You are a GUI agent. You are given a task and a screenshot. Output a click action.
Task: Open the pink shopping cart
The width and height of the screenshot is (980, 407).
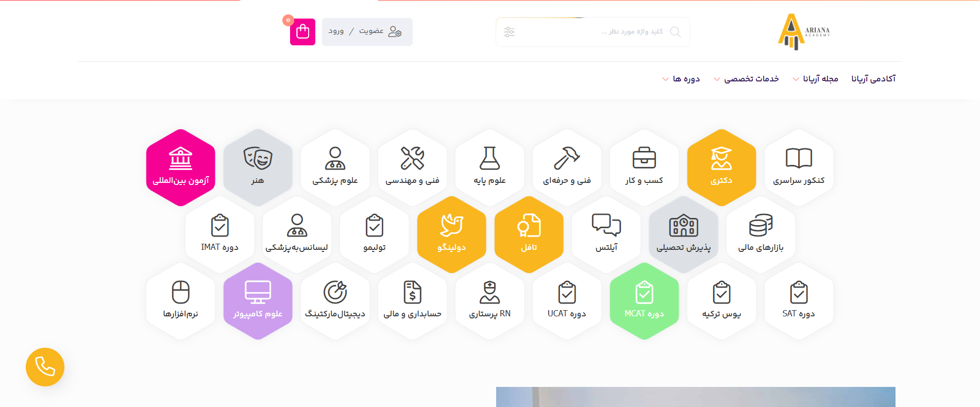pos(302,32)
